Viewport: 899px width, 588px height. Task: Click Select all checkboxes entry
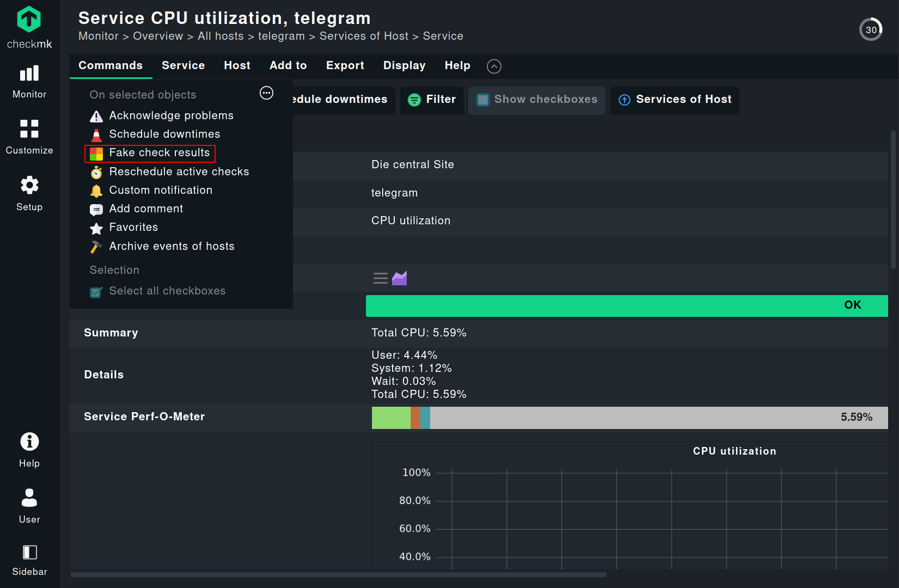coord(158,291)
